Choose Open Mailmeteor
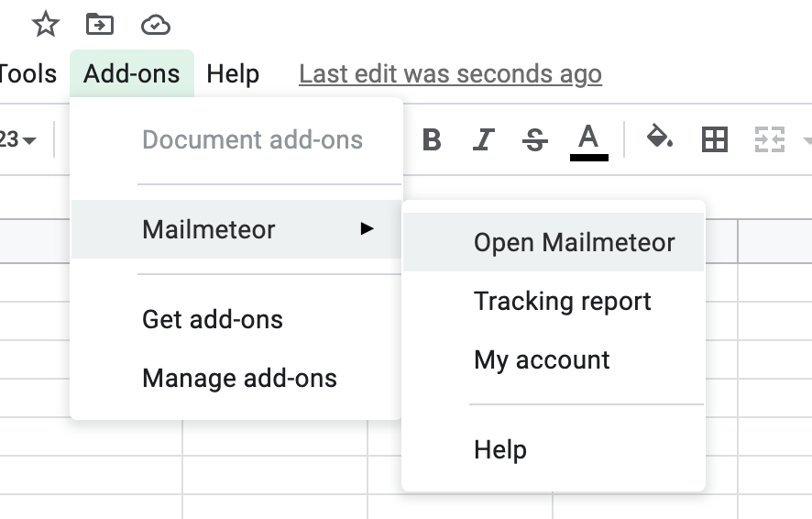This screenshot has height=519, width=812. click(553, 242)
